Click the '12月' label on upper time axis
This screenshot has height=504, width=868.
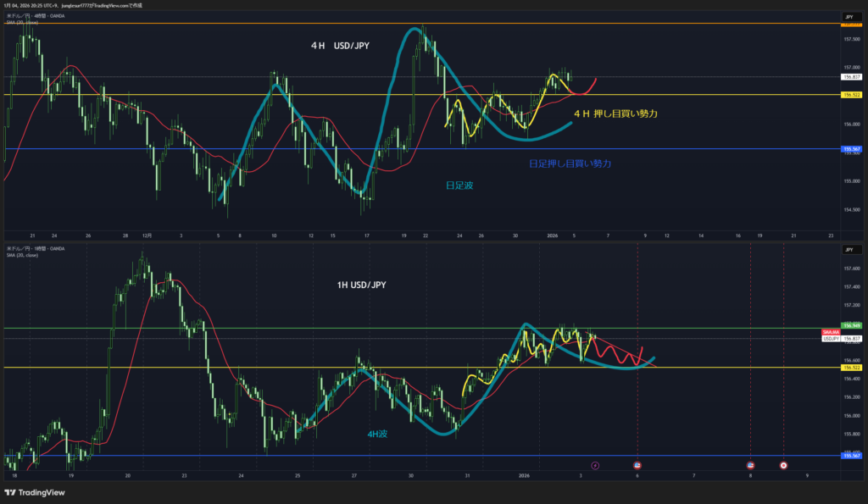[x=147, y=235]
